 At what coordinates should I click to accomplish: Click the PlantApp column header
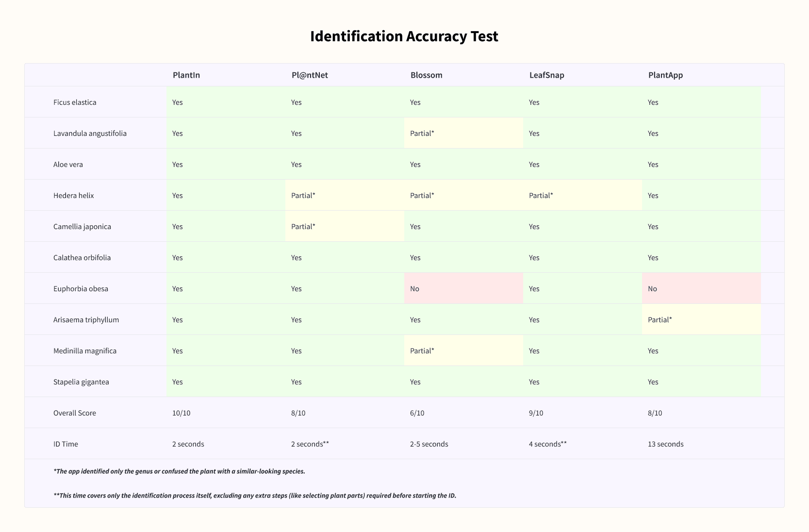(x=665, y=75)
